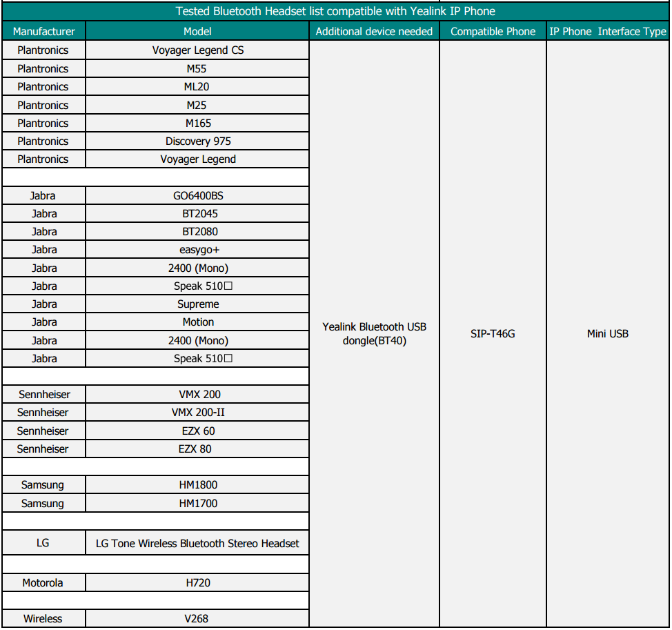Select the SIP-T46G compatible phone cell

click(x=493, y=334)
